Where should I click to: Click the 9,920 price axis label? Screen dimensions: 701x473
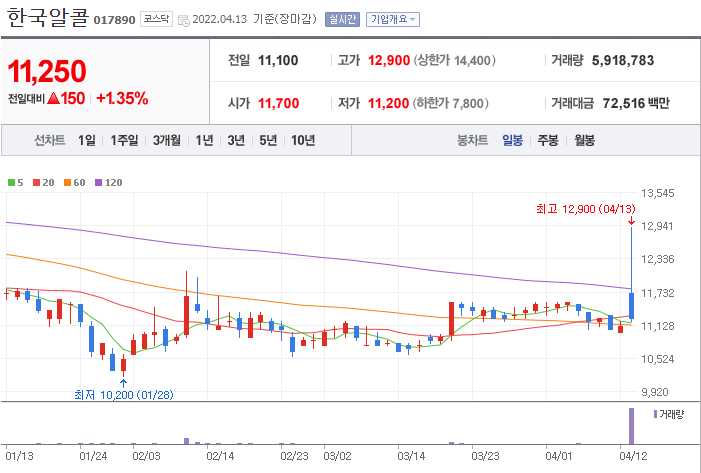coord(655,392)
